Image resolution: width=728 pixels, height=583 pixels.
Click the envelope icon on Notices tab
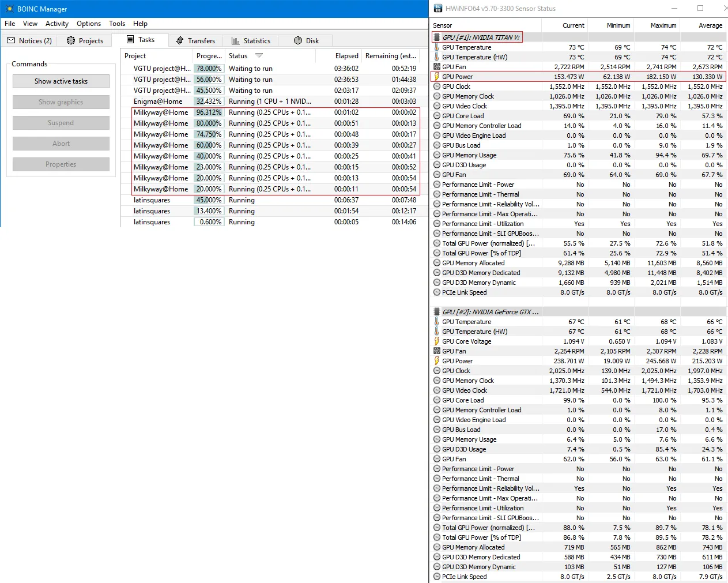tap(11, 40)
